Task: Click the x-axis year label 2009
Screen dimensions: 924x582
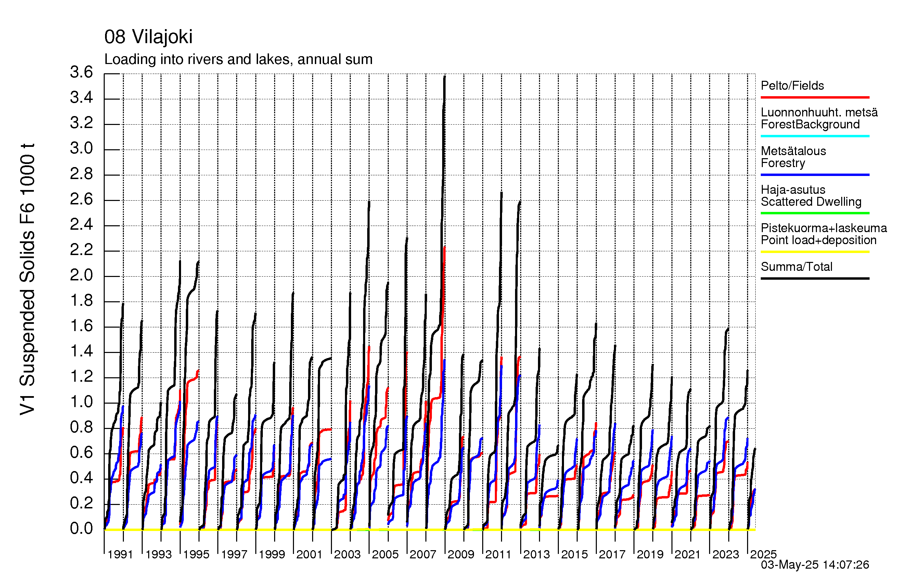Action: tap(461, 554)
